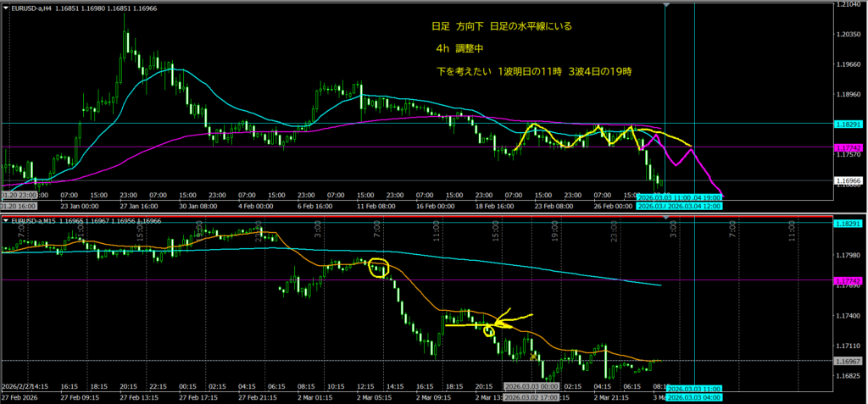Open the EURUSD-a,H4 chart title arrow
The height and width of the screenshot is (404, 868).
click(7, 7)
